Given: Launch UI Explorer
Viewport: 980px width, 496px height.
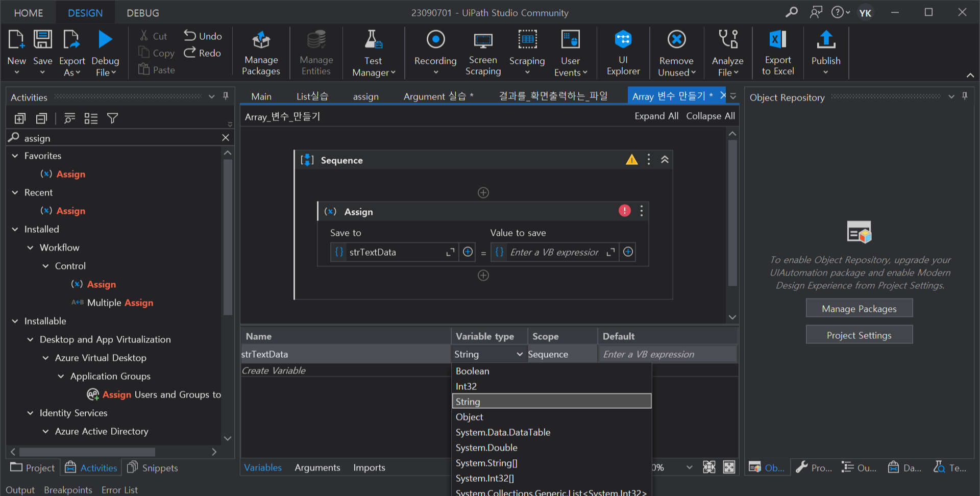Looking at the screenshot, I should (623, 54).
